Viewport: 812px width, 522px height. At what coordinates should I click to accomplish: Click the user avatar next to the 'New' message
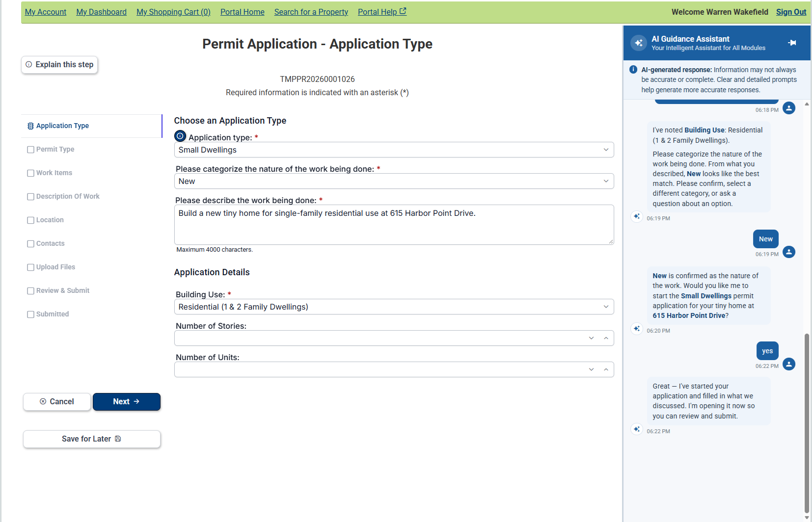click(789, 252)
